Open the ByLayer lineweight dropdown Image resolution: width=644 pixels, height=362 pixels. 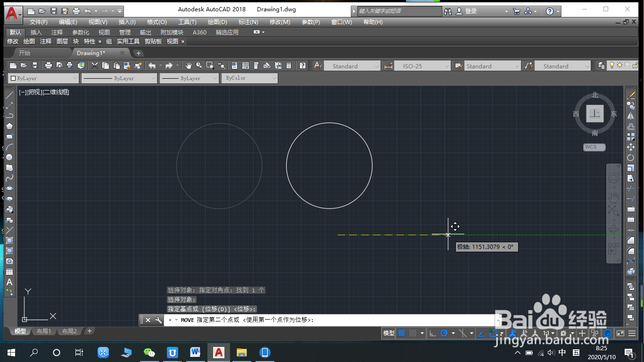pyautogui.click(x=190, y=78)
